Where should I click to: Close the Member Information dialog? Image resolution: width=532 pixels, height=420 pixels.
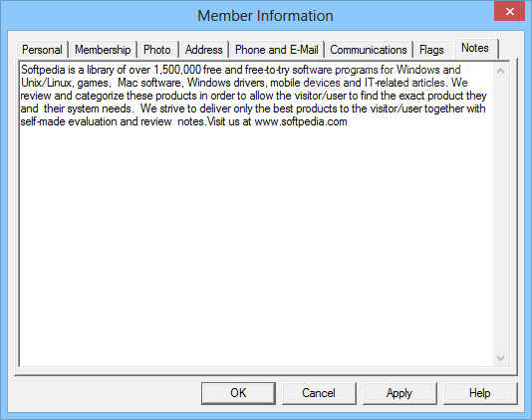pyautogui.click(x=510, y=12)
